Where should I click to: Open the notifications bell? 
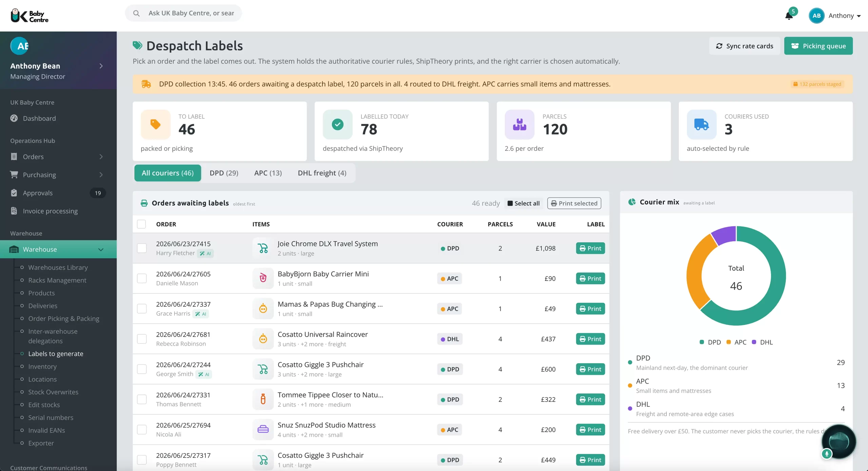click(789, 16)
